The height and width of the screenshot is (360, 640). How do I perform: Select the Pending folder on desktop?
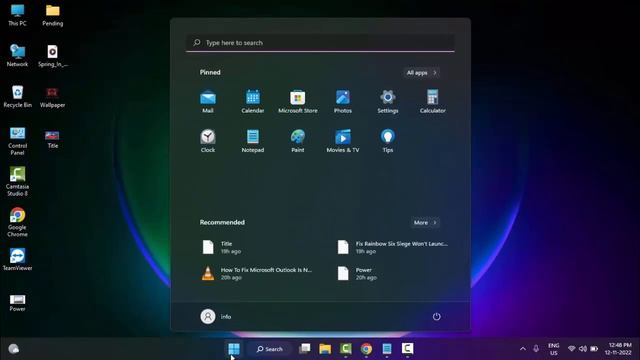(x=53, y=15)
